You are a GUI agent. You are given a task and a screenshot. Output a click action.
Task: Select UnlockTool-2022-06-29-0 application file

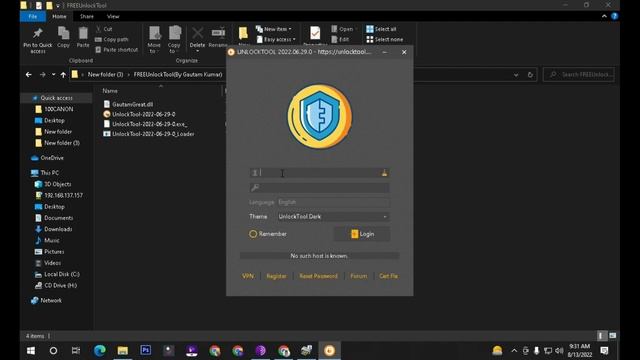pyautogui.click(x=139, y=114)
